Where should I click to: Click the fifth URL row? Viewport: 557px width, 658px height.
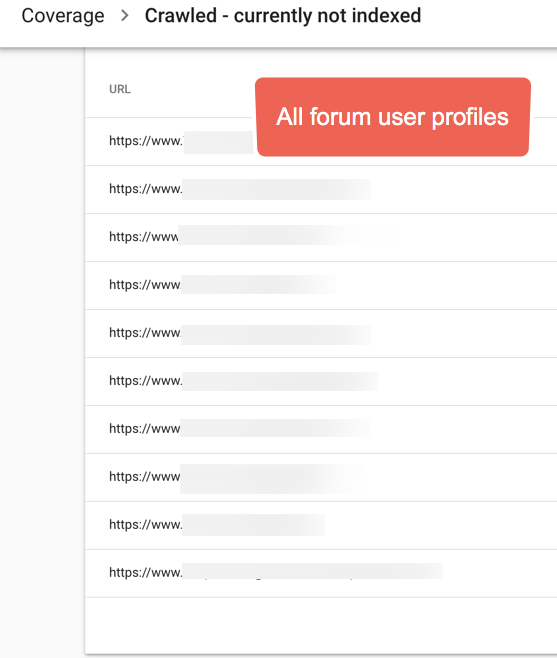[321, 333]
